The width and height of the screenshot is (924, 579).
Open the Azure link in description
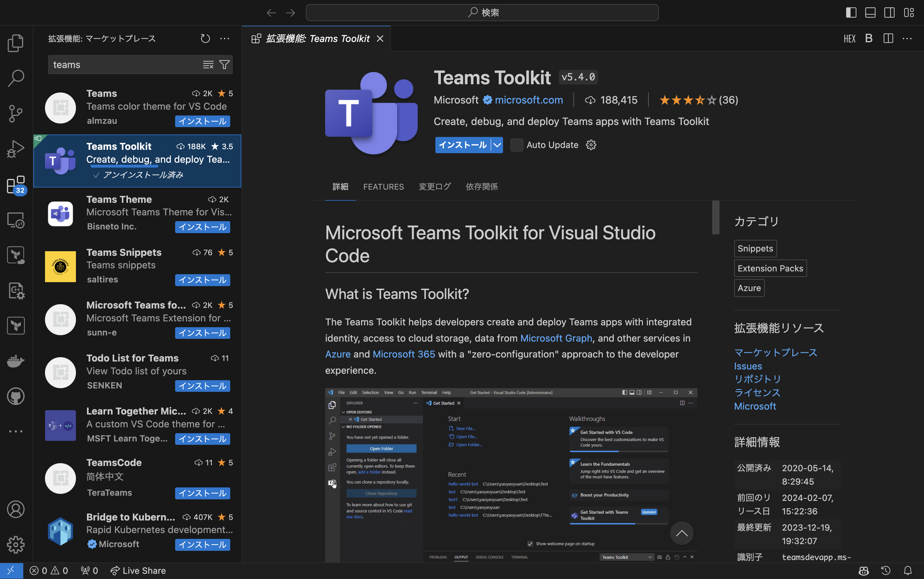[x=338, y=354]
